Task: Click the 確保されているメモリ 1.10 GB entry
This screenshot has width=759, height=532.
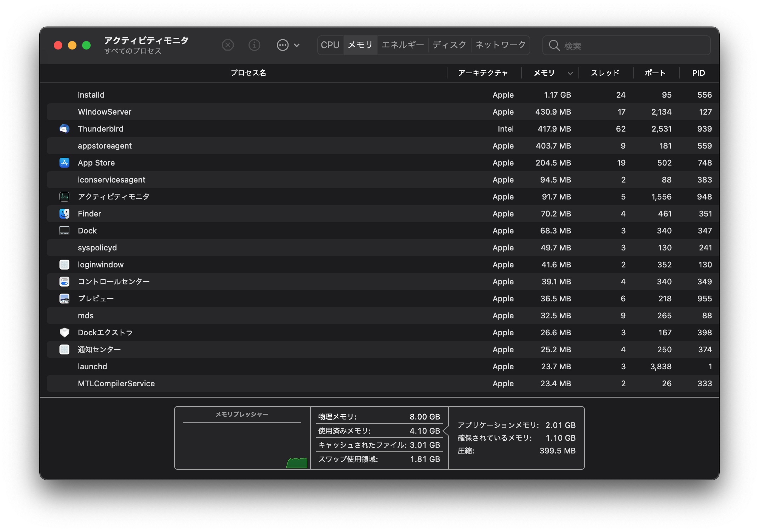Action: tap(517, 438)
